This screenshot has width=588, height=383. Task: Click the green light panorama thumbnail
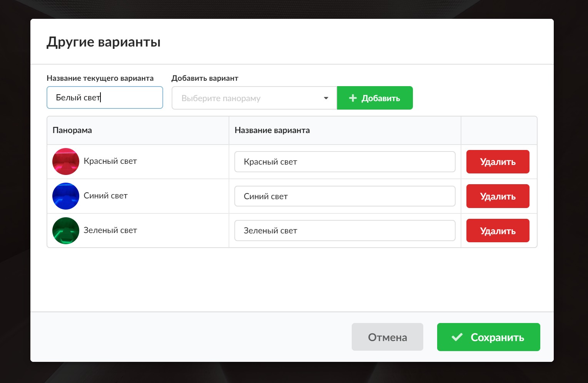[66, 231]
